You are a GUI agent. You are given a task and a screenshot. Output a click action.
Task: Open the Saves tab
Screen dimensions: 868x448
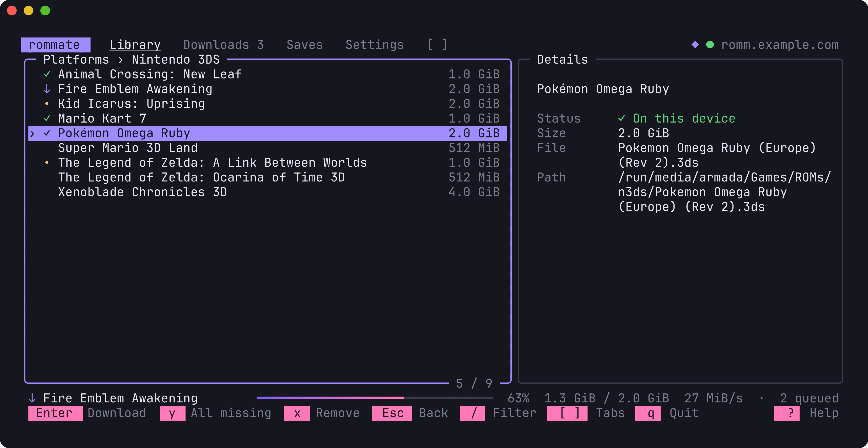coord(305,45)
